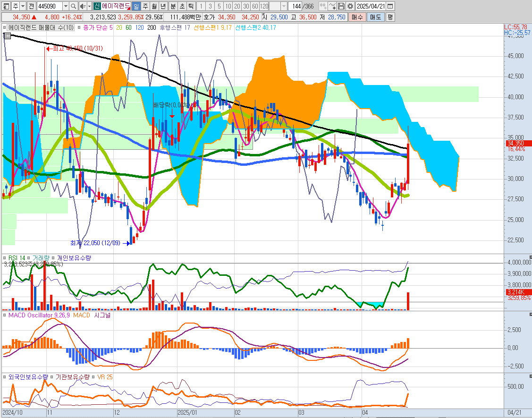Choose the 60 interval button
This screenshot has height=418, width=532.
point(255,6)
